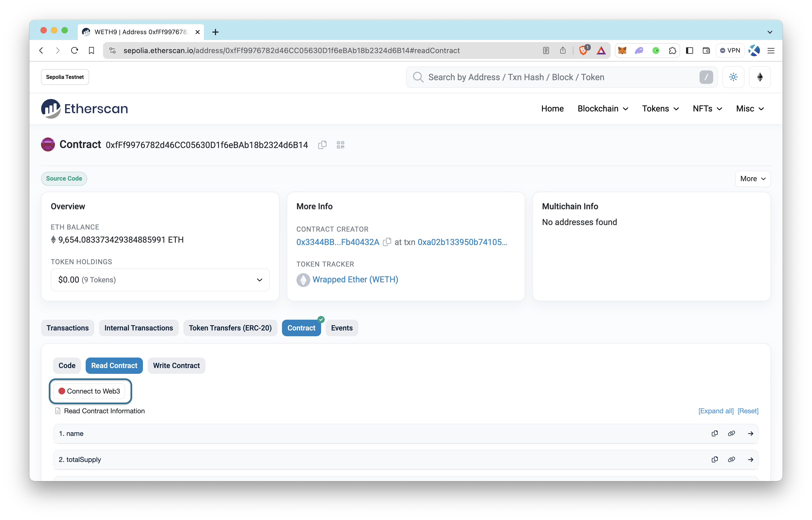Copy the contract creator address

tap(387, 242)
